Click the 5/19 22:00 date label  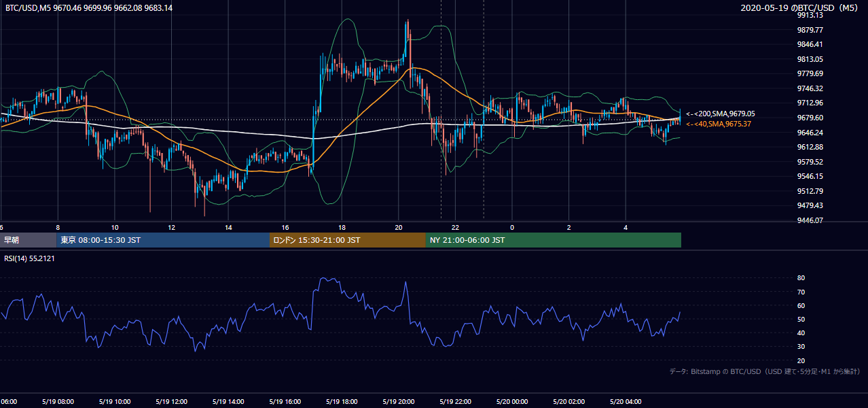pyautogui.click(x=456, y=402)
